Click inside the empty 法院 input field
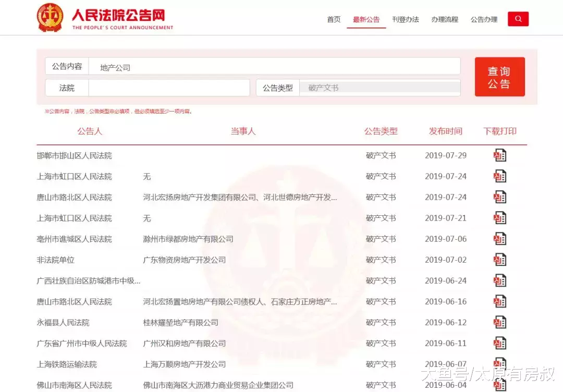The height and width of the screenshot is (392, 563). pyautogui.click(x=169, y=87)
